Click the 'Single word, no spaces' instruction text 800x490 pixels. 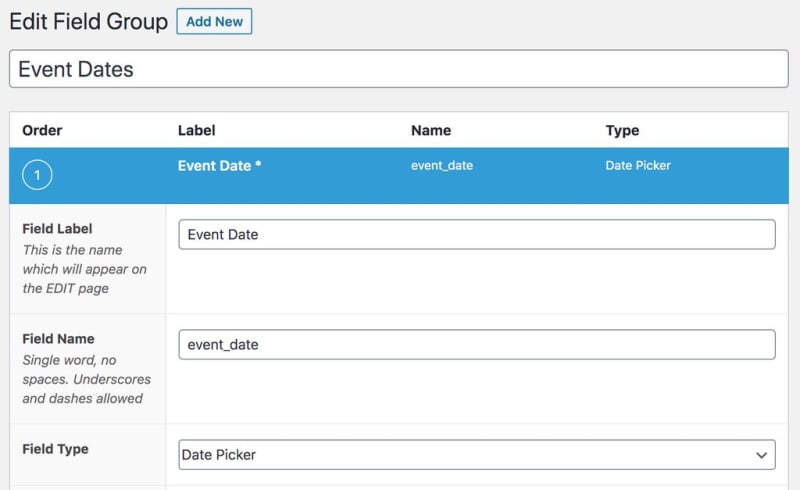pos(86,379)
